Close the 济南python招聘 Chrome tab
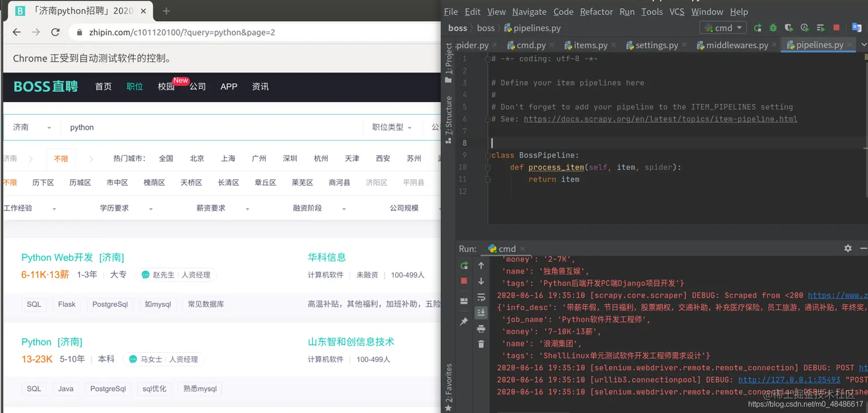Image resolution: width=868 pixels, height=413 pixels. click(144, 11)
